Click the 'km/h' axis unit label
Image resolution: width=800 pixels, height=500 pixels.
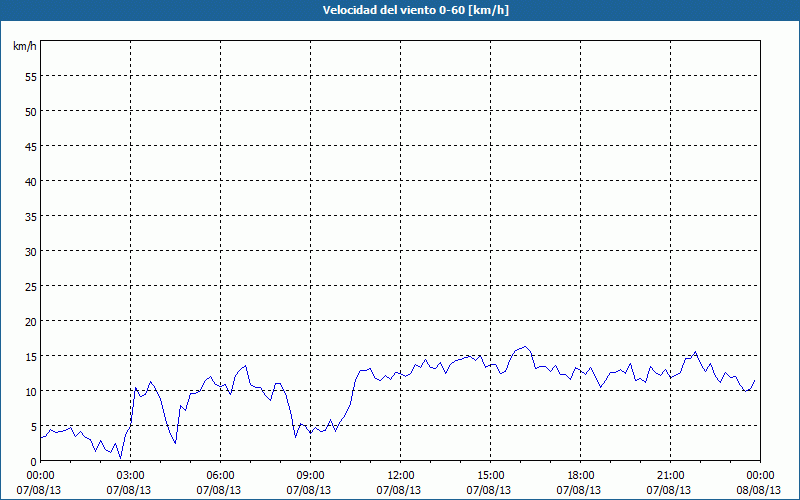coord(24,47)
